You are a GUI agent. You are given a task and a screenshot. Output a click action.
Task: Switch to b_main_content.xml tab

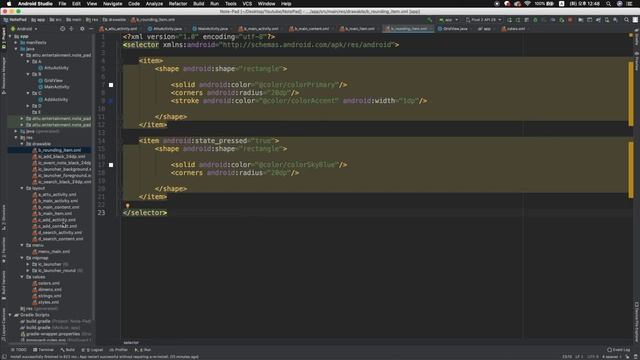tap(309, 29)
